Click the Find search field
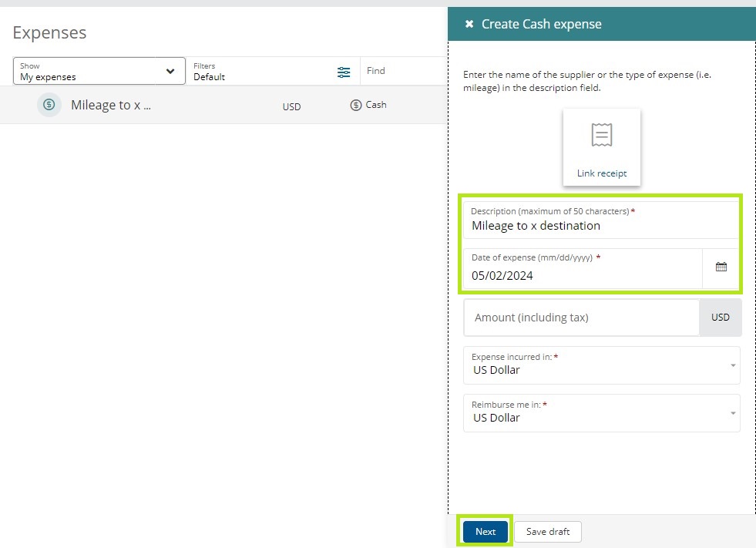Screen dimensions: 756x548 [401, 71]
